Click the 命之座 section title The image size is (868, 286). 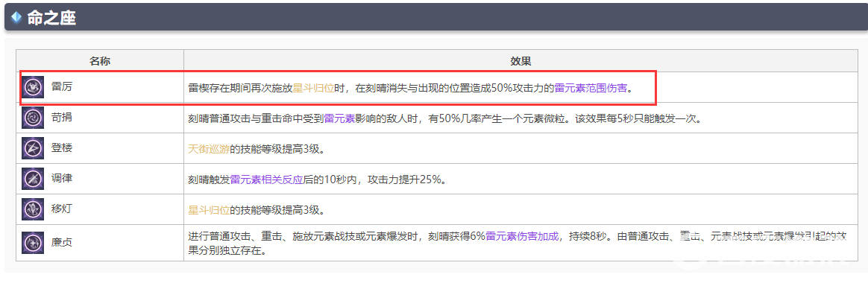coord(51,18)
